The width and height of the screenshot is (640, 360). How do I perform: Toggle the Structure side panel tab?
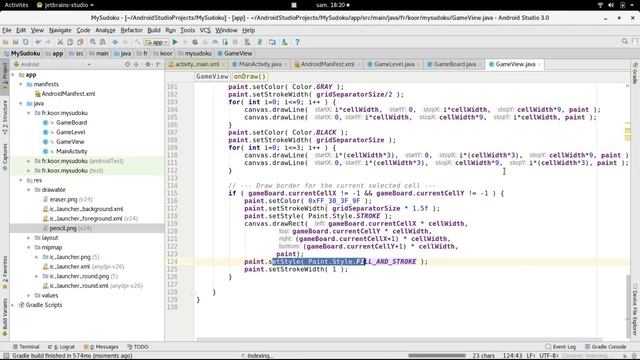(5, 118)
